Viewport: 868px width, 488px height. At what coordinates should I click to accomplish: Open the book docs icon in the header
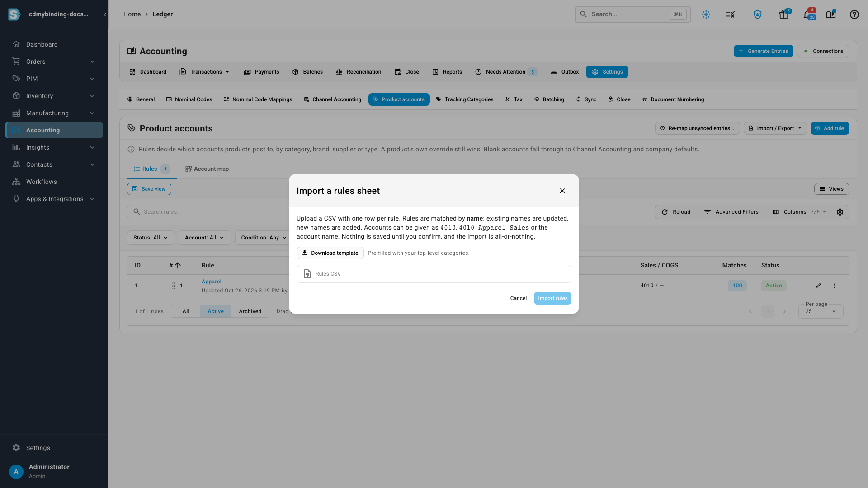coord(831,14)
